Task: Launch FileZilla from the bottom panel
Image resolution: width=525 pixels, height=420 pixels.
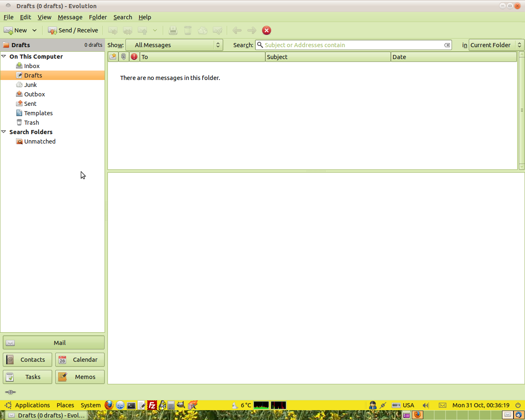Action: coord(152,405)
